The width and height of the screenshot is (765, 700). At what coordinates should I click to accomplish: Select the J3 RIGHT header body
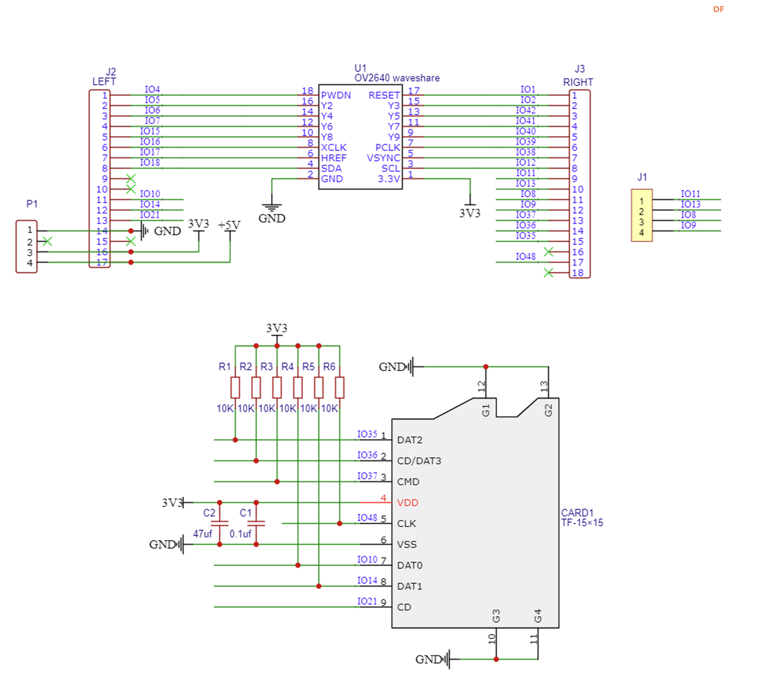[579, 184]
